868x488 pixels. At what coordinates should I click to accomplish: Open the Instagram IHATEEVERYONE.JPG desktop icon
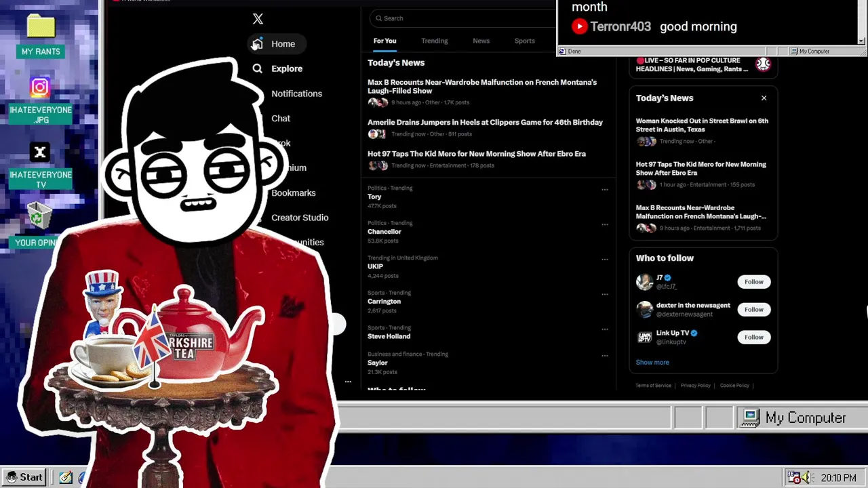pos(40,100)
